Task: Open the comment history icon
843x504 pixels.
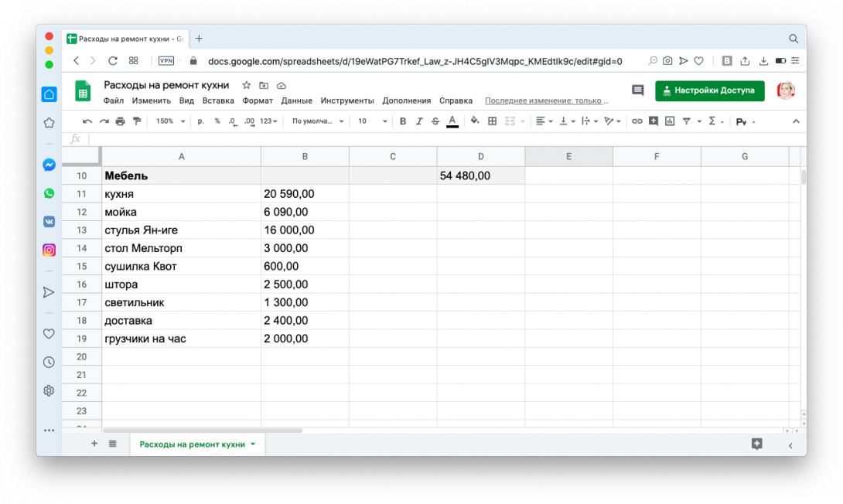Action: click(x=637, y=90)
